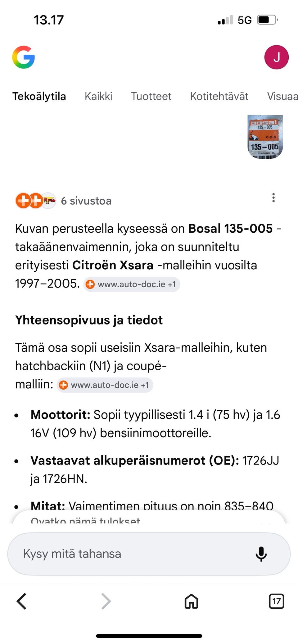
Task: Navigate back with the back arrow
Action: point(21,601)
